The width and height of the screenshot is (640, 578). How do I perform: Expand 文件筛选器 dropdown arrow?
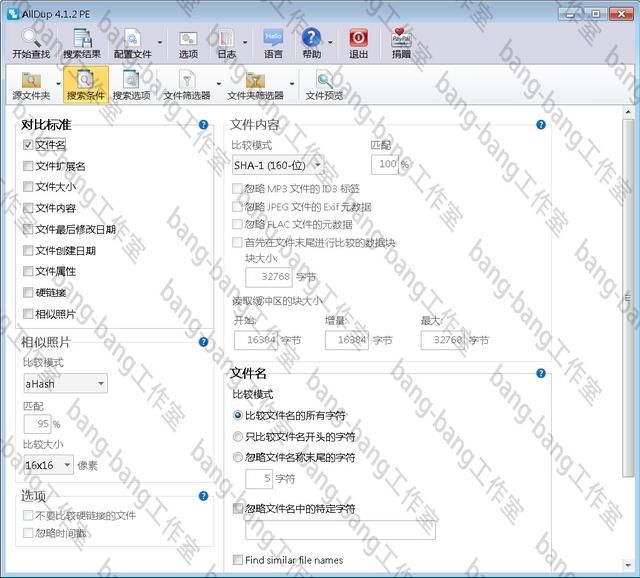pyautogui.click(x=219, y=84)
